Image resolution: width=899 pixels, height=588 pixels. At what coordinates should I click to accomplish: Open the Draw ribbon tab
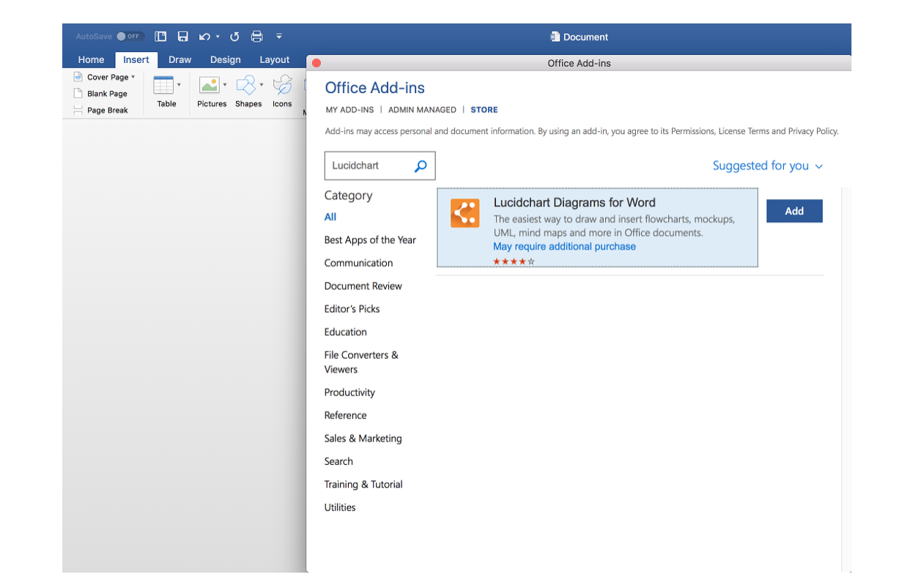point(180,60)
